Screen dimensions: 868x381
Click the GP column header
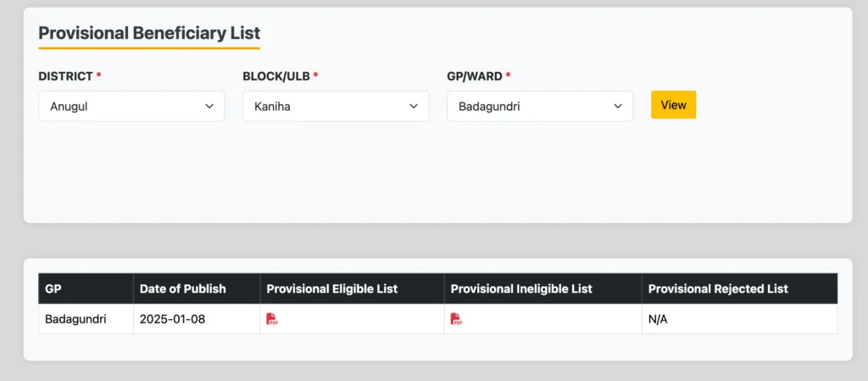click(x=53, y=289)
